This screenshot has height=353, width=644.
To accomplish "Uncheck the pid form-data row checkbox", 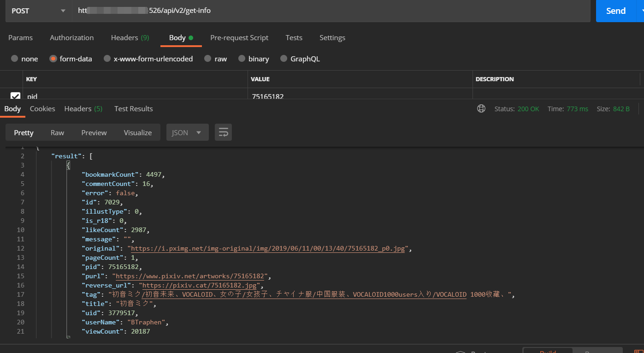I will [x=15, y=96].
